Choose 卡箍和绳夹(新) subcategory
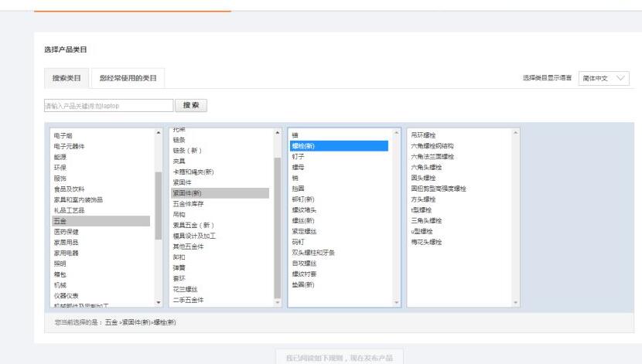 coord(193,172)
